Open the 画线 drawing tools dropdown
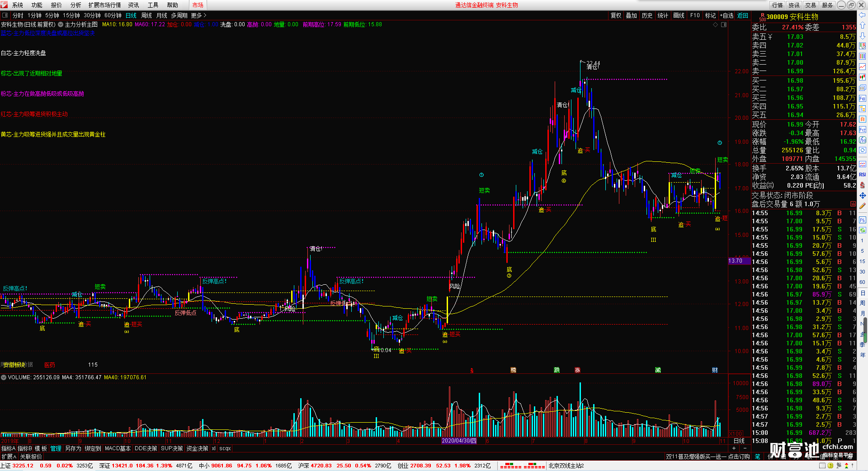This screenshot has height=471, width=868. (x=679, y=15)
